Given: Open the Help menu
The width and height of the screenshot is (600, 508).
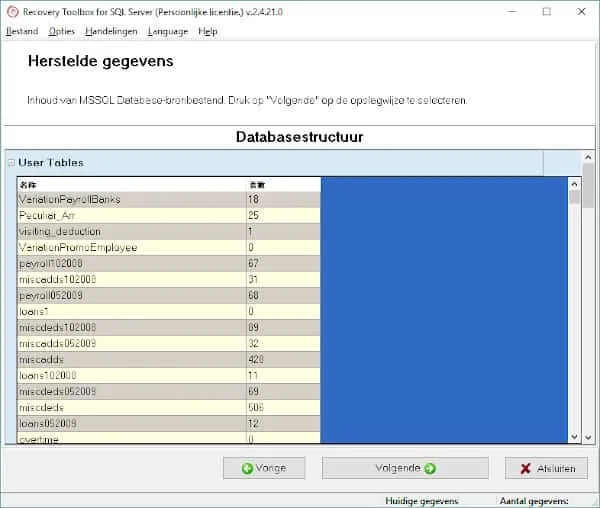Looking at the screenshot, I should click(208, 31).
